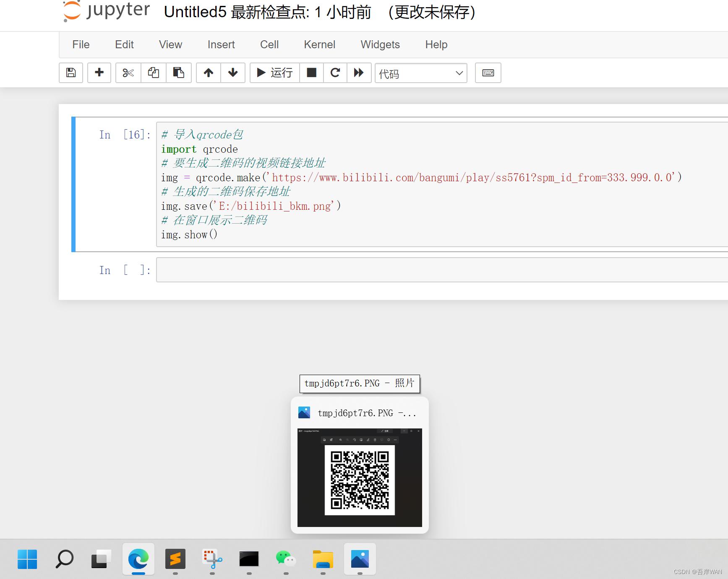
Task: Open the Kernel menu
Action: pyautogui.click(x=319, y=44)
